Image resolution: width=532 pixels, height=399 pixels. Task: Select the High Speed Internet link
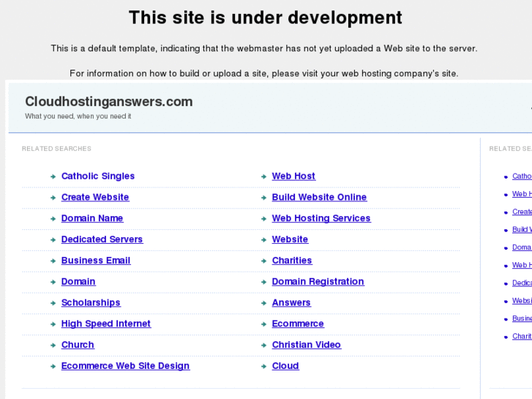click(106, 324)
